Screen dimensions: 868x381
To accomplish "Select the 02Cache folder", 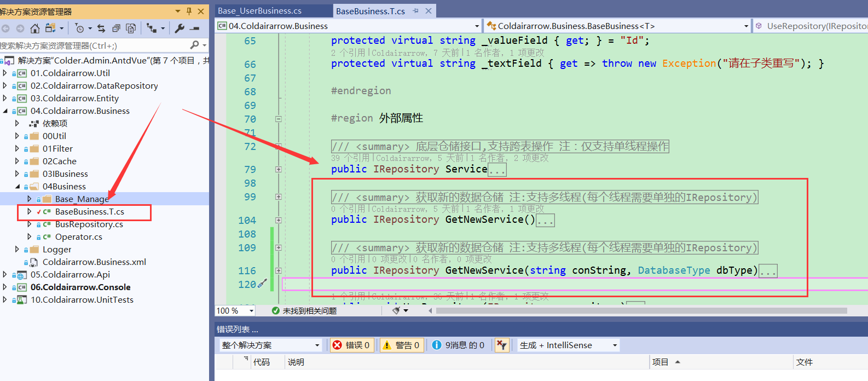I will coord(59,161).
